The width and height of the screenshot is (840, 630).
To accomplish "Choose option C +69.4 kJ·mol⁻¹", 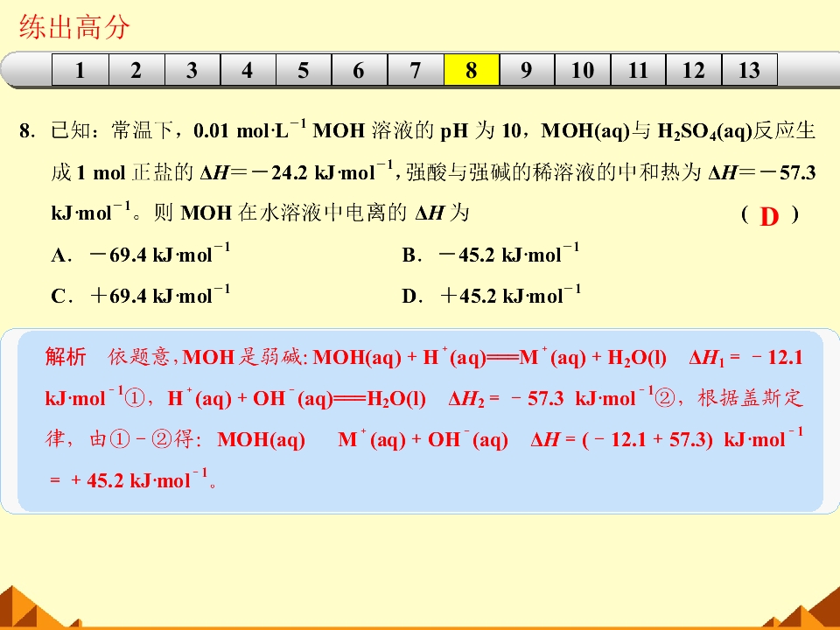I will [x=141, y=295].
